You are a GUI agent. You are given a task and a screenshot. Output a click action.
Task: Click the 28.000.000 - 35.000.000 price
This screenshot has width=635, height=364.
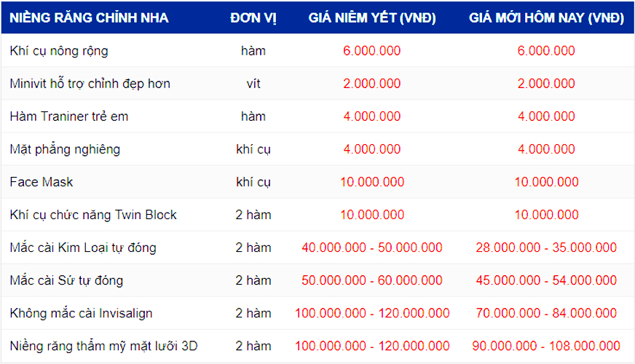(x=546, y=248)
